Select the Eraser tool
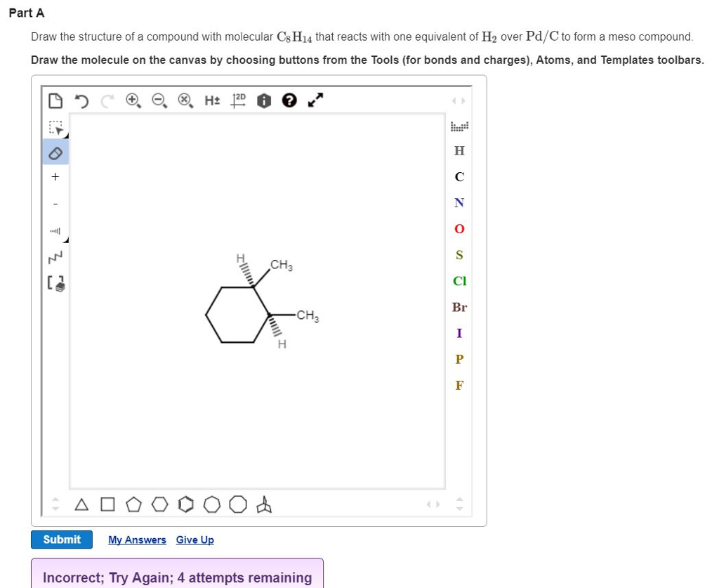 coord(55,152)
